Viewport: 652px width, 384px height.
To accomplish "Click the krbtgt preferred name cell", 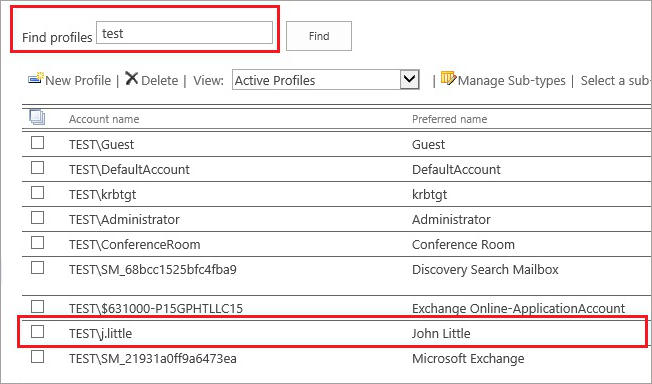I will [x=430, y=195].
